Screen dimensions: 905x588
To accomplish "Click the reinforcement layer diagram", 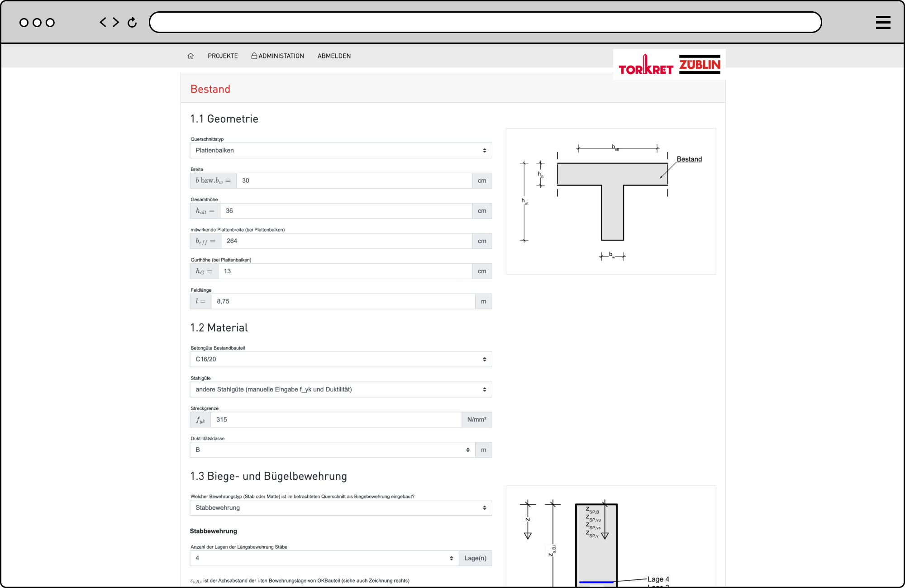I will pos(611,536).
